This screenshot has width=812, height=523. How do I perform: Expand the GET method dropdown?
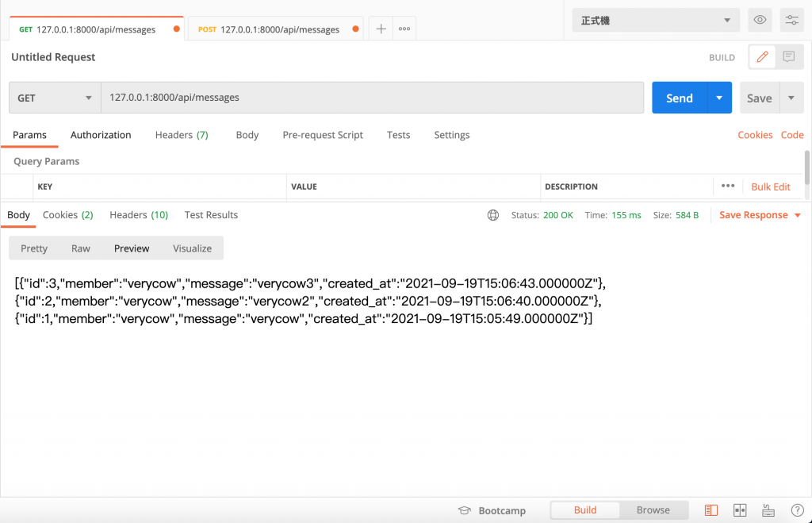pyautogui.click(x=55, y=98)
